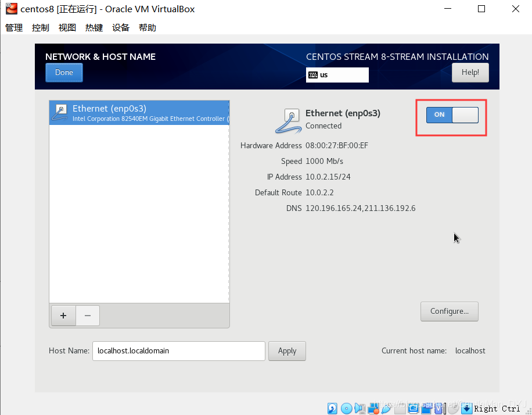Click the mouse integration icon in status bar

(453, 408)
